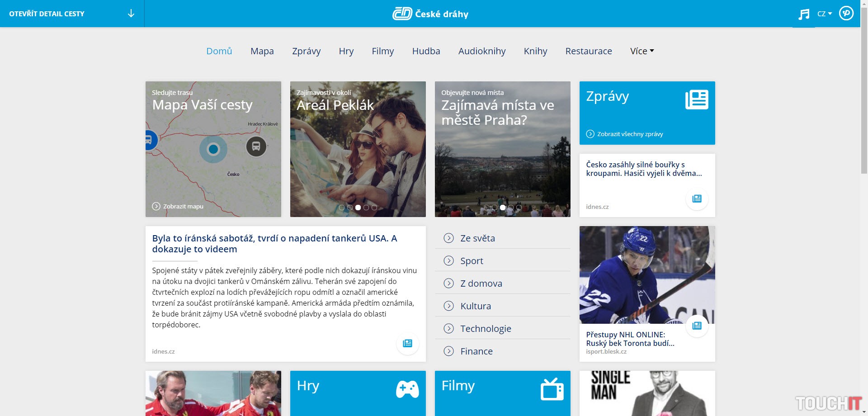Click news icon on storm headline card
This screenshot has width=868, height=416.
pos(697,199)
